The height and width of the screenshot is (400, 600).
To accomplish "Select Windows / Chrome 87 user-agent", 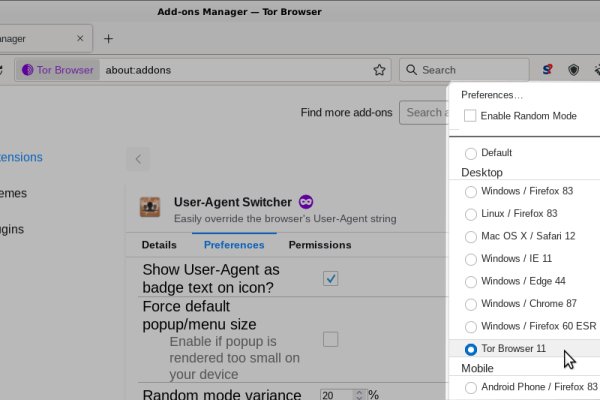I will (x=471, y=303).
